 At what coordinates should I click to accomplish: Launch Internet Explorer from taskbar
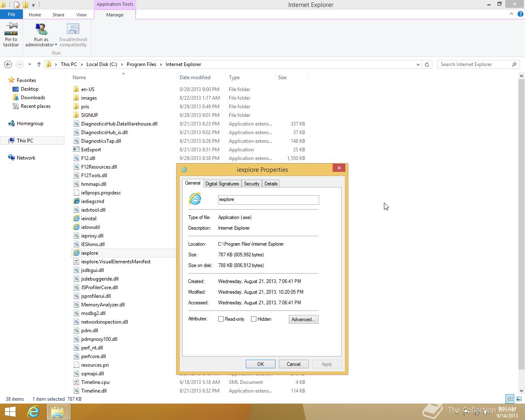coord(33,412)
